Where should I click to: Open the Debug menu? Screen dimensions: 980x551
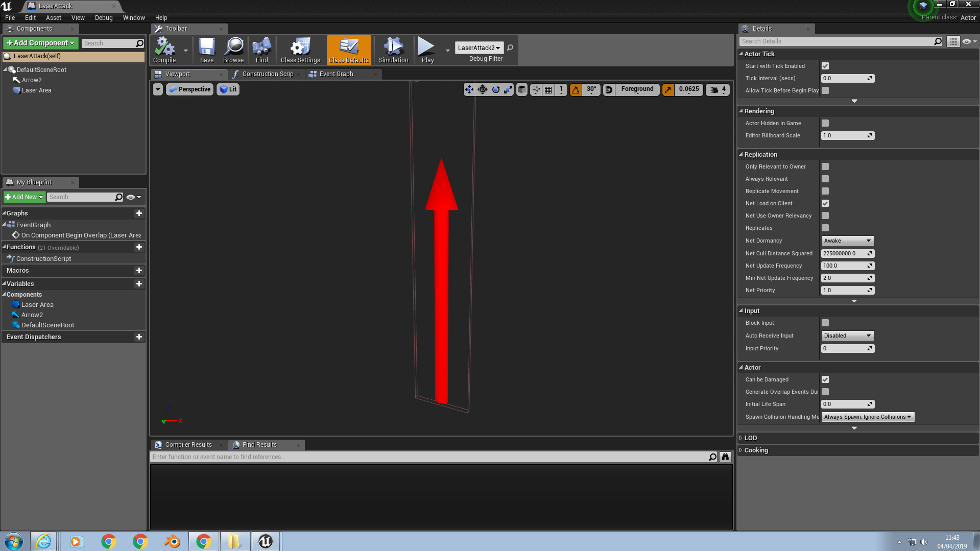(x=104, y=17)
